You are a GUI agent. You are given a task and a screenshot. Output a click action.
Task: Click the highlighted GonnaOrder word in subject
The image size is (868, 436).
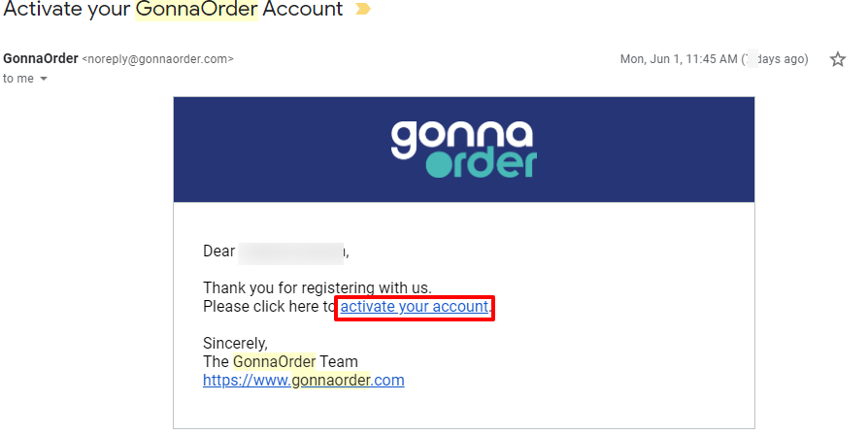(196, 9)
